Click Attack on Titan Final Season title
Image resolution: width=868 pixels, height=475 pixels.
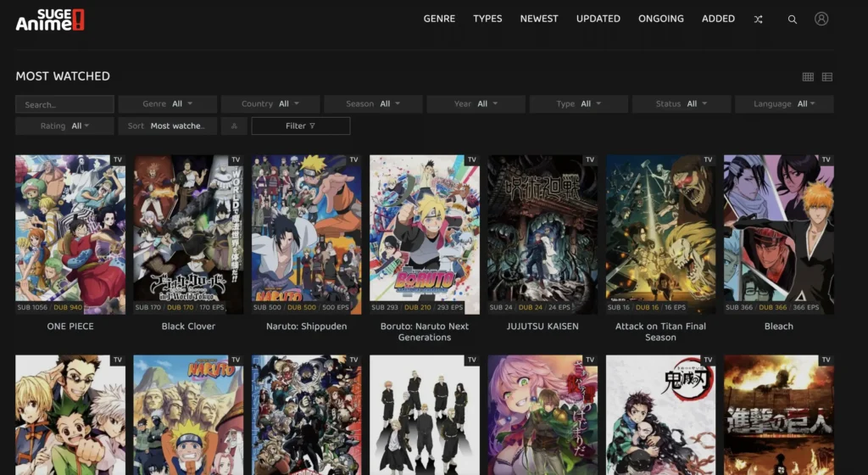pos(660,332)
